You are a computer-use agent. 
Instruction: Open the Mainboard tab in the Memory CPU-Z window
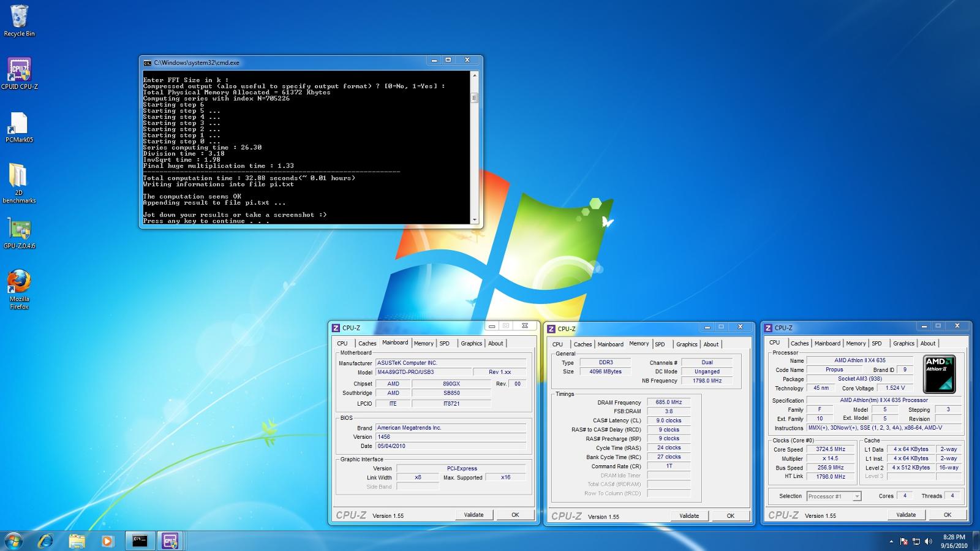(611, 344)
